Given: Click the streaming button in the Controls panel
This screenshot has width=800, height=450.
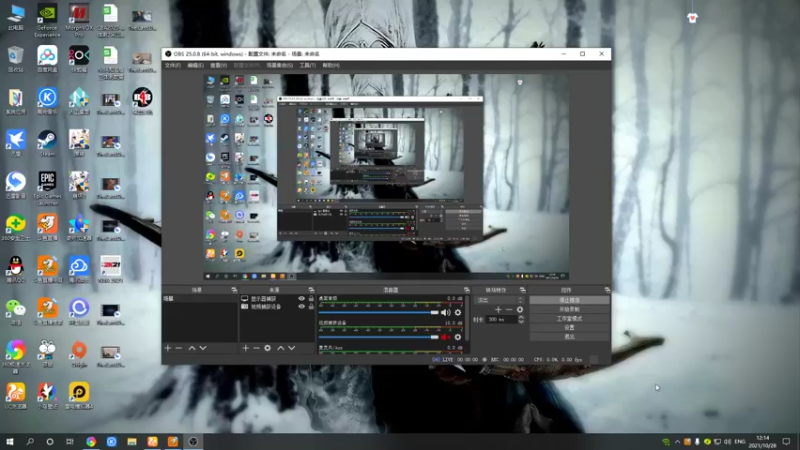Looking at the screenshot, I should point(569,300).
